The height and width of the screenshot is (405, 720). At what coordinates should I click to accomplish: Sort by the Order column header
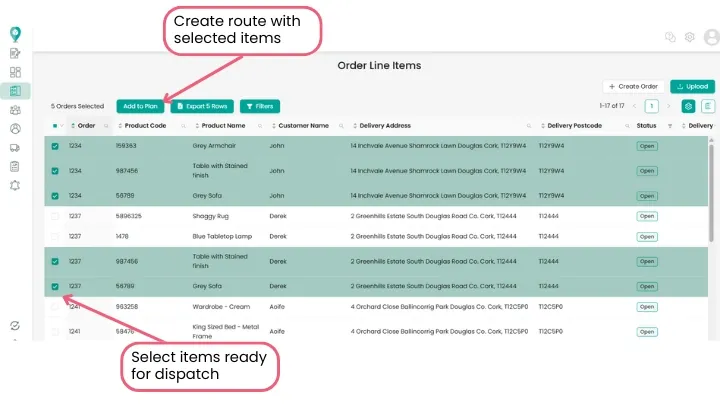coord(86,126)
